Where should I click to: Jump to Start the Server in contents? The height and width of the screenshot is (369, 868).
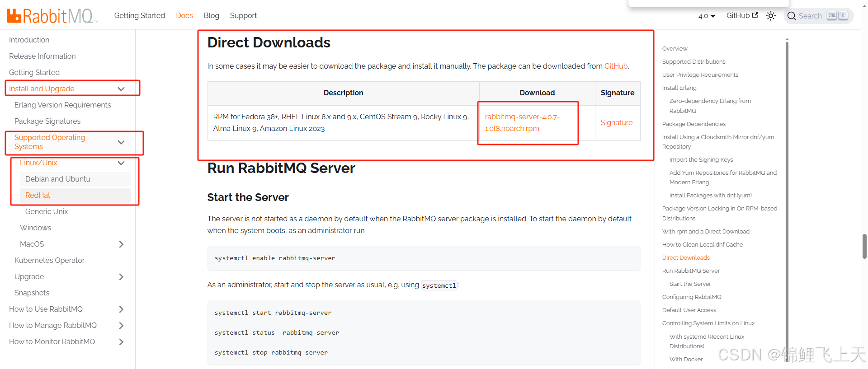click(690, 284)
